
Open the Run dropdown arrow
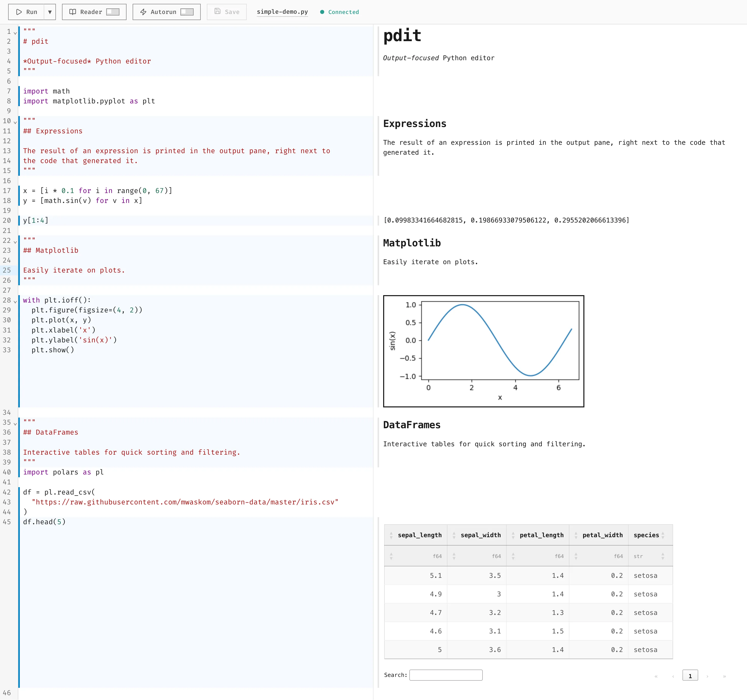coord(50,12)
